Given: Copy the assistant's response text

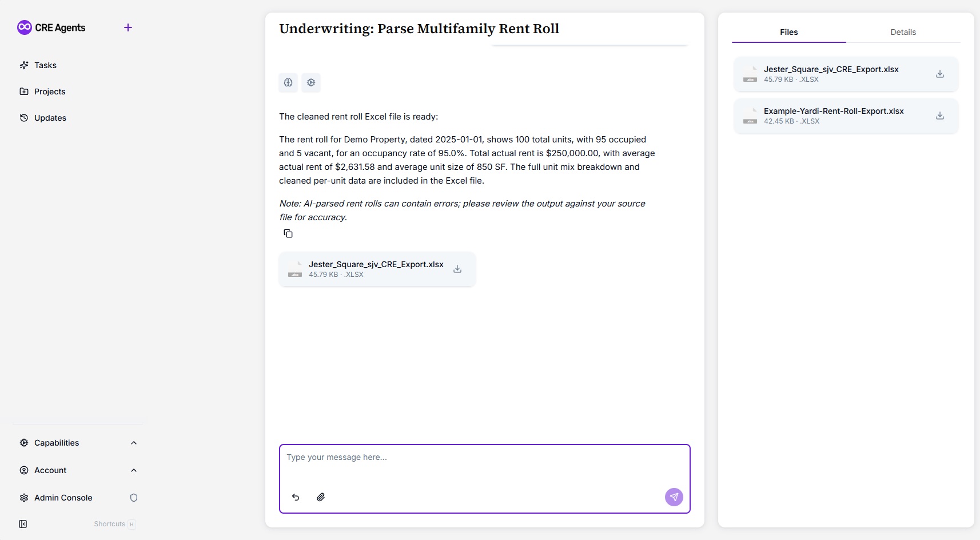Looking at the screenshot, I should coord(288,233).
